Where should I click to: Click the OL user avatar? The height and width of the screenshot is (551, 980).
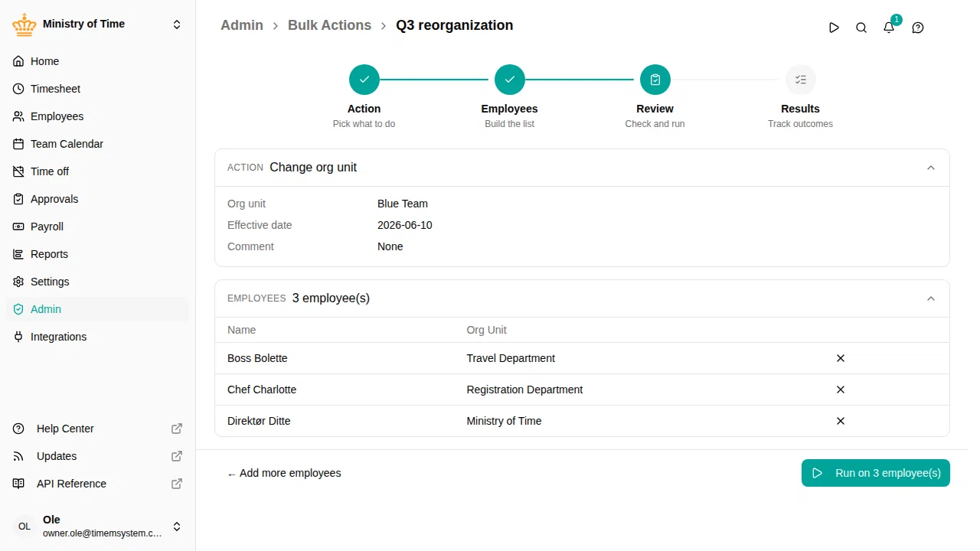tap(24, 527)
